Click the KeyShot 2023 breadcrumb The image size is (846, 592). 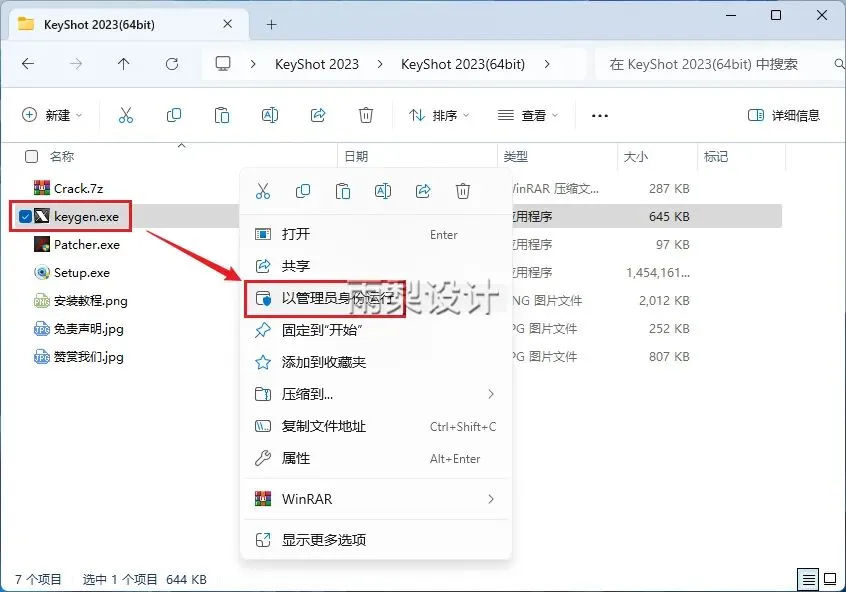pos(317,64)
